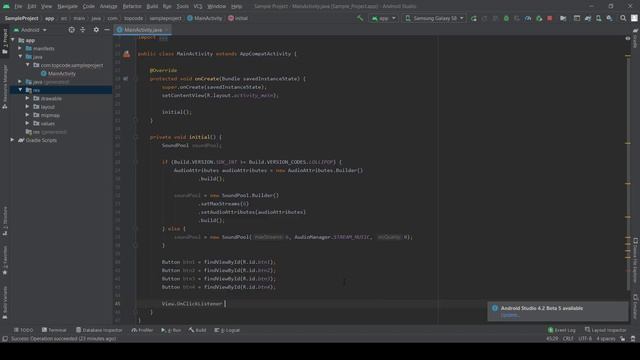Open Project panel gear settings icon
Image resolution: width=640 pixels, height=360 pixels.
pos(96,30)
